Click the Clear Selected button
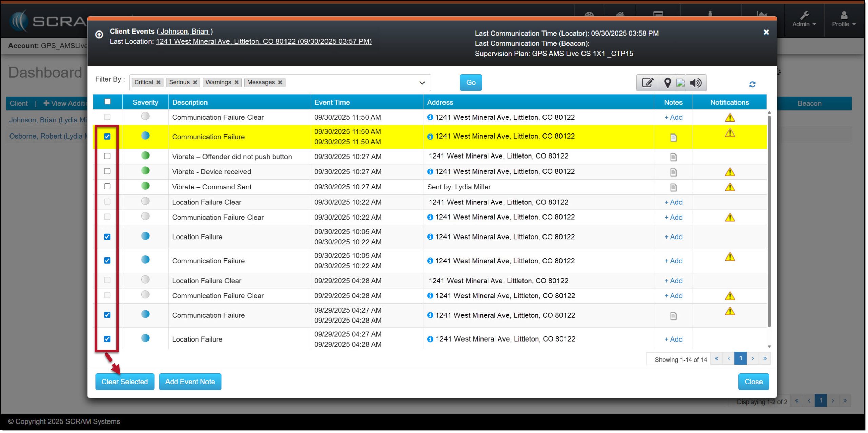This screenshot has width=868, height=433. [124, 382]
